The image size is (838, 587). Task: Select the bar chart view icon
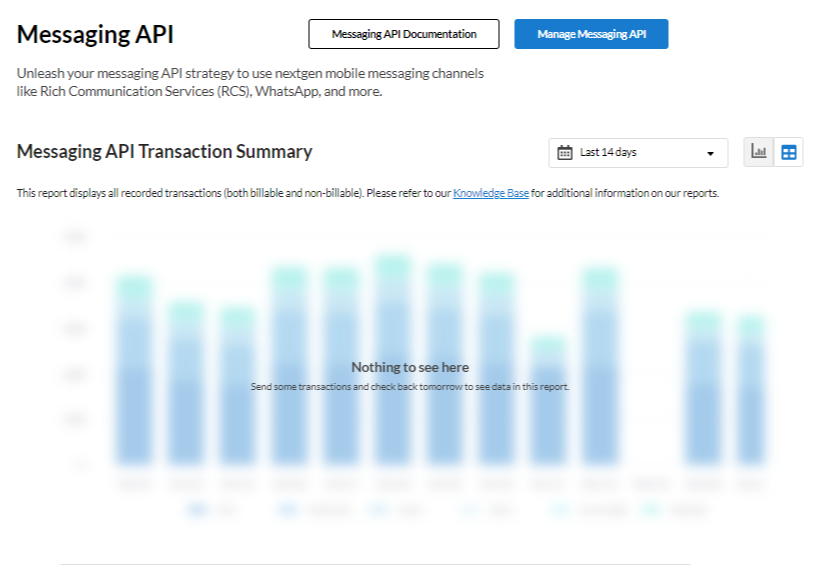point(758,152)
